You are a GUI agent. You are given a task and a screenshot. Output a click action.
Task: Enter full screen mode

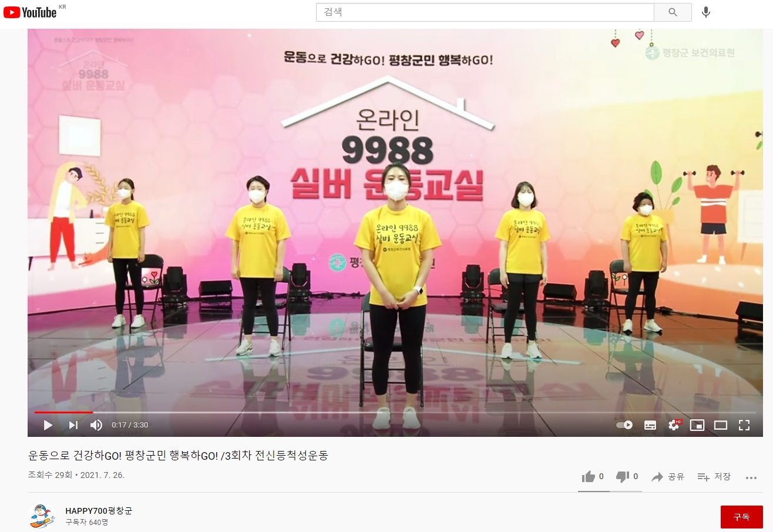[744, 425]
